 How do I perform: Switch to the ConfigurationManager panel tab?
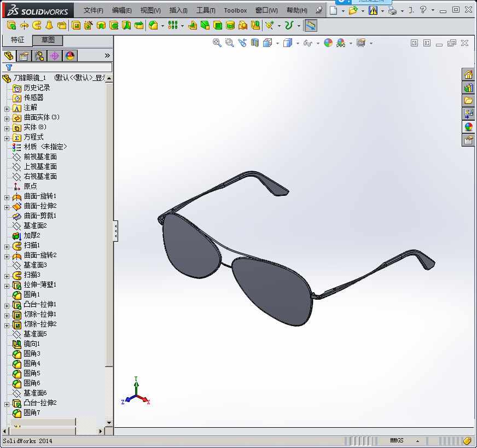pyautogui.click(x=39, y=56)
